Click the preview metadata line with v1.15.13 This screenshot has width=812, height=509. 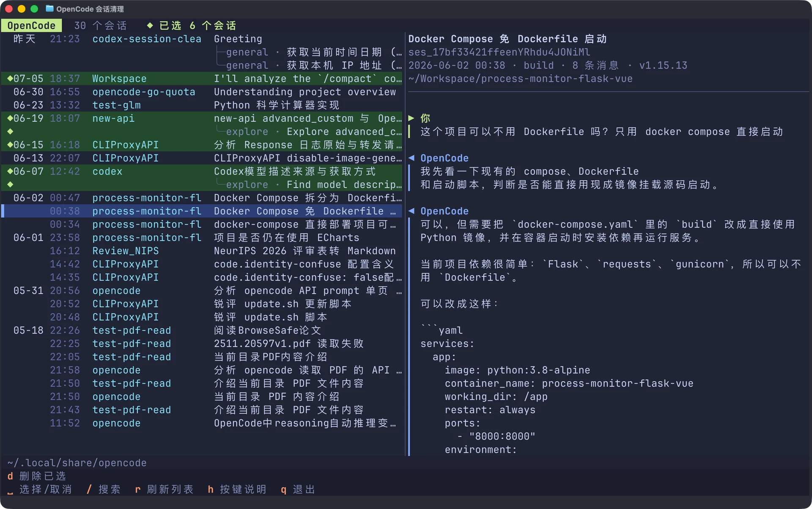pos(548,66)
